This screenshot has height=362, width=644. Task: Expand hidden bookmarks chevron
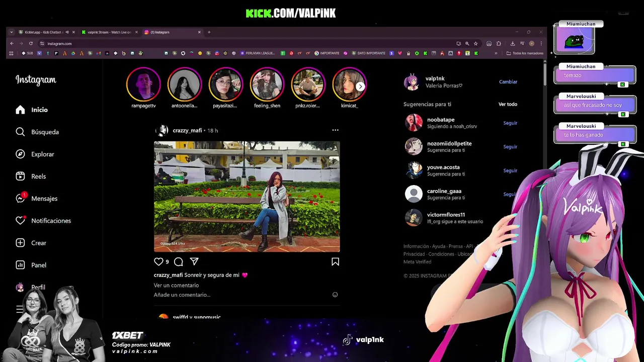coord(496,53)
